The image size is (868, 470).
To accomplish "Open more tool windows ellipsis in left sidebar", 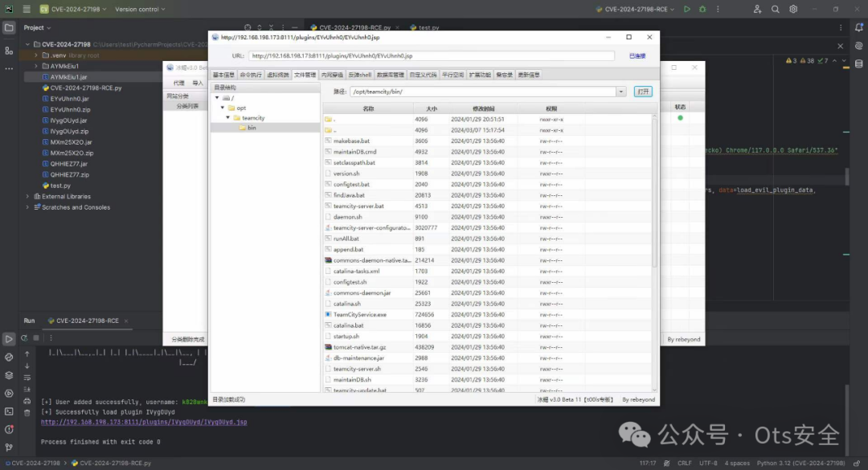I will point(9,68).
